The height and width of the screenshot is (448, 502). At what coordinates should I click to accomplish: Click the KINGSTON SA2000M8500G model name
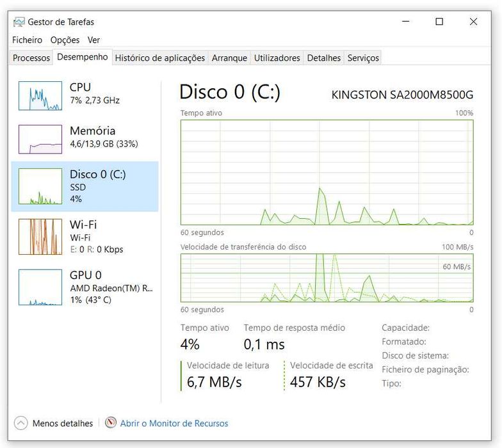(x=402, y=95)
